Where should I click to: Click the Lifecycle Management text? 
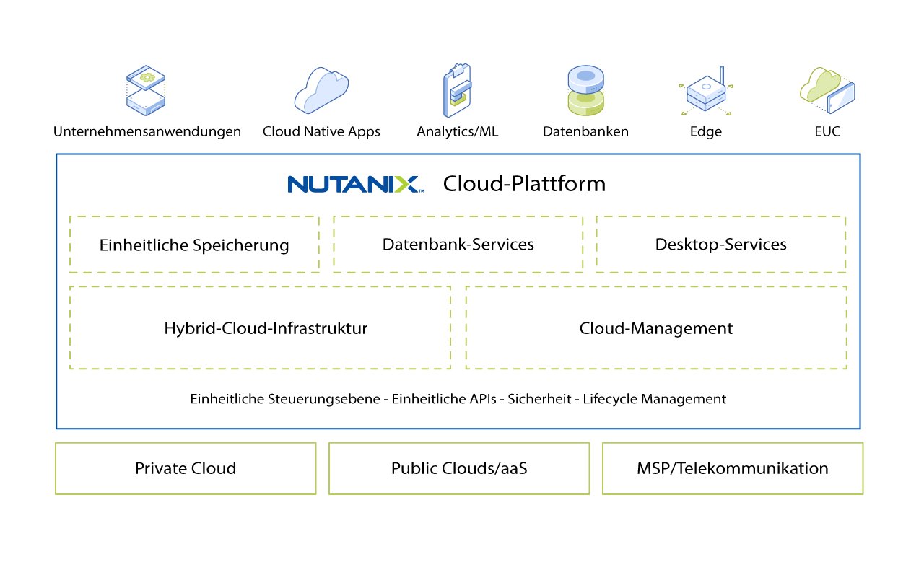point(655,398)
